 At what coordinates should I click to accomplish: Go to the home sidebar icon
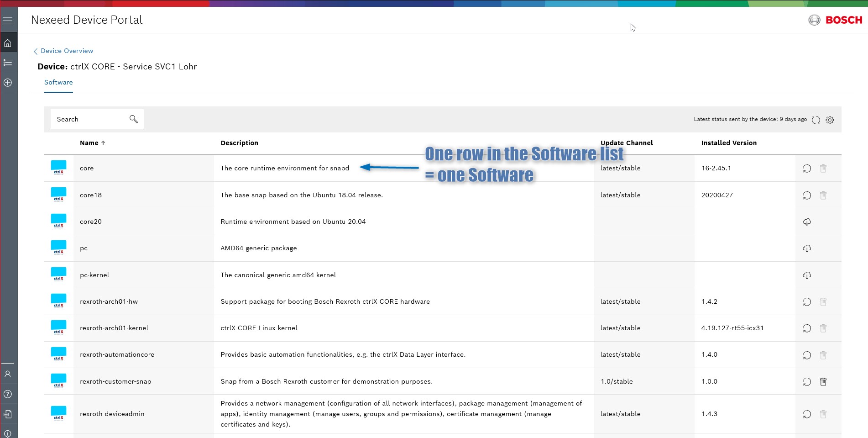(x=8, y=43)
